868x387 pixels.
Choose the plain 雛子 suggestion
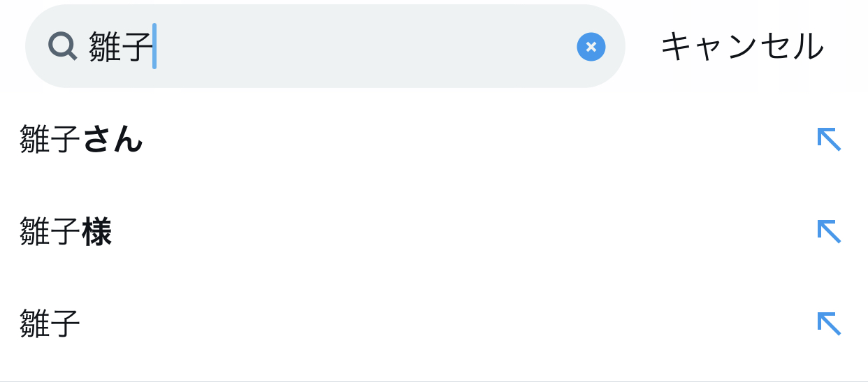[x=50, y=323]
